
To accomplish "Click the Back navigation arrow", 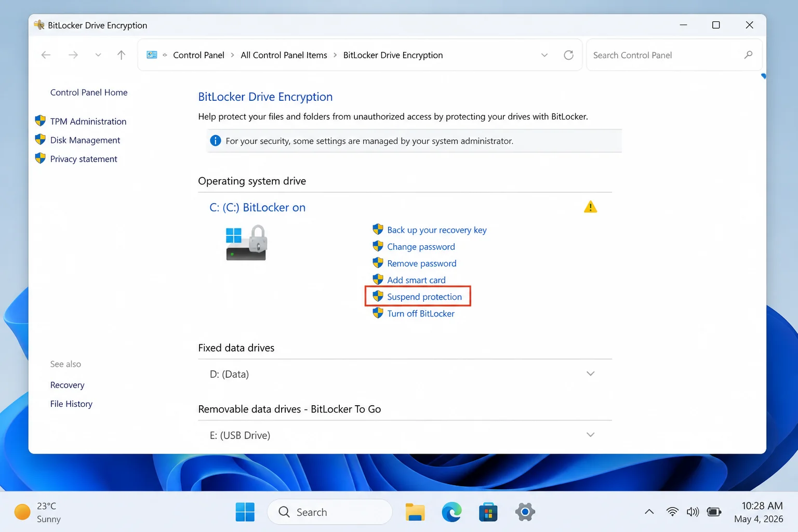I will click(x=46, y=55).
